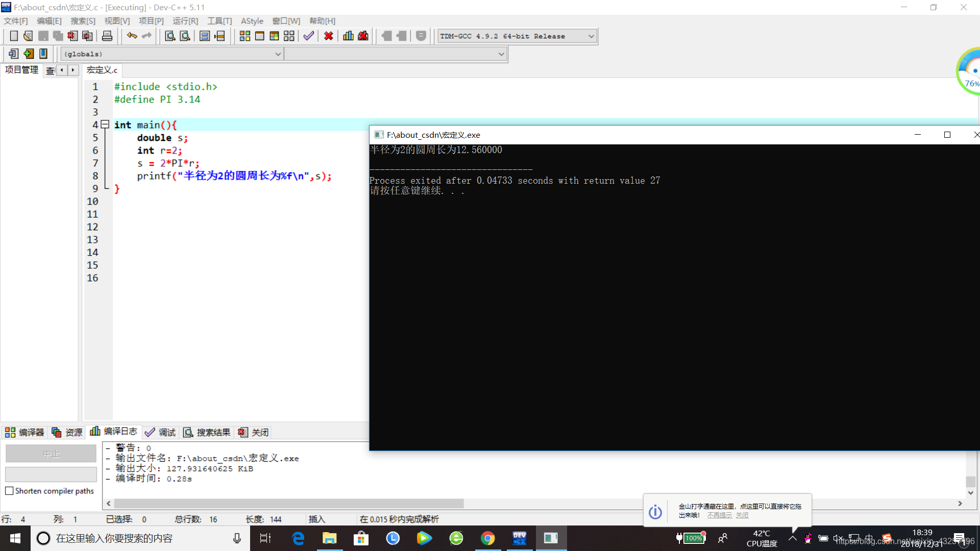Screen dimensions: 980x551
Task: Switch to the 搜索结果 bottom tab
Action: click(207, 432)
